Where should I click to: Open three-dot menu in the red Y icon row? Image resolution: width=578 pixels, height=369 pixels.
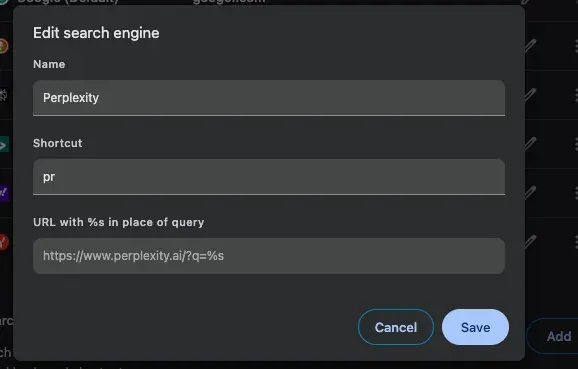click(x=576, y=242)
